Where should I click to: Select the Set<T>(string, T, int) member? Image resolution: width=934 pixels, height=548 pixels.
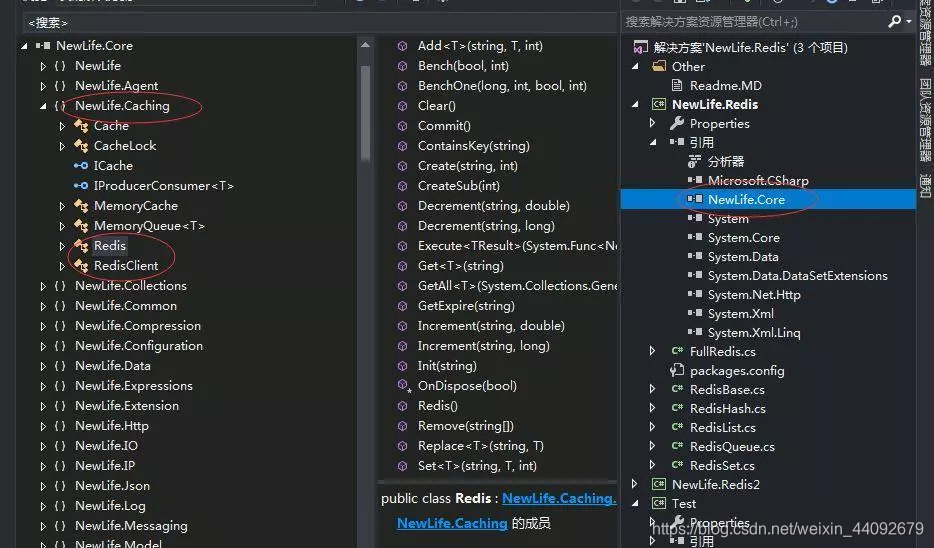(x=477, y=466)
